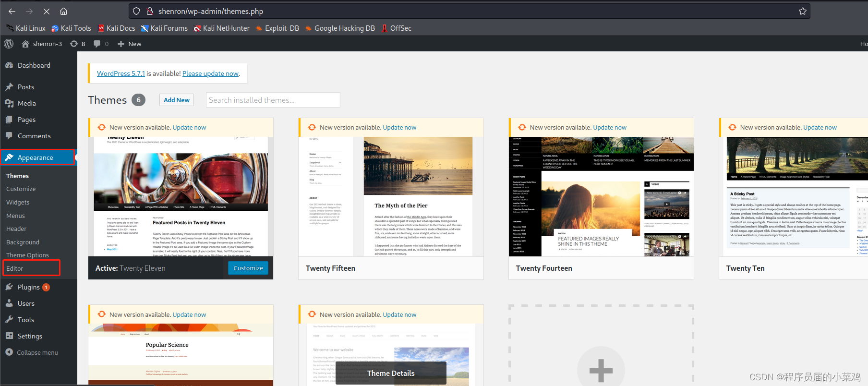Viewport: 868px width, 386px height.
Task: Open OffSec bookmark
Action: (x=397, y=28)
